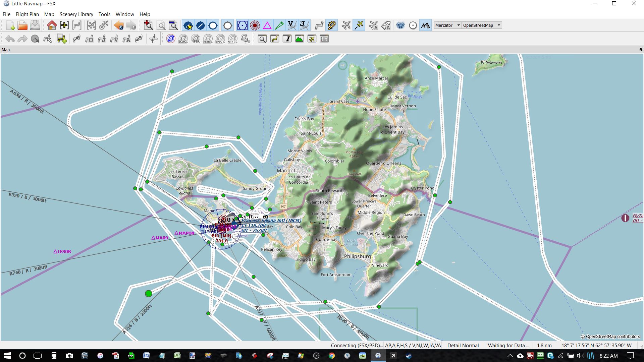Undo the last action
The height and width of the screenshot is (362, 644).
click(9, 39)
